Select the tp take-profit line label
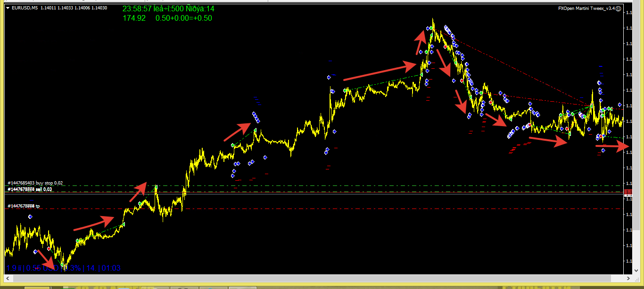Image resolution: width=644 pixels, height=289 pixels. pos(24,206)
